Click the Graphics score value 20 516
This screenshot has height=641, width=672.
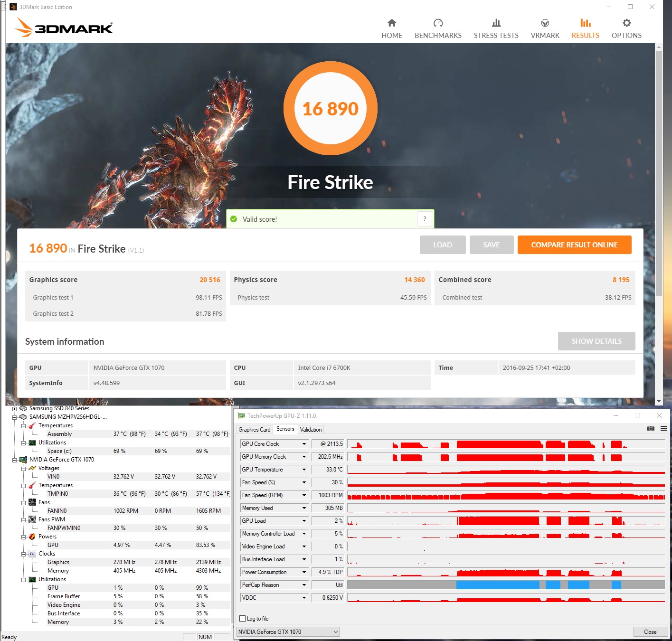(210, 280)
